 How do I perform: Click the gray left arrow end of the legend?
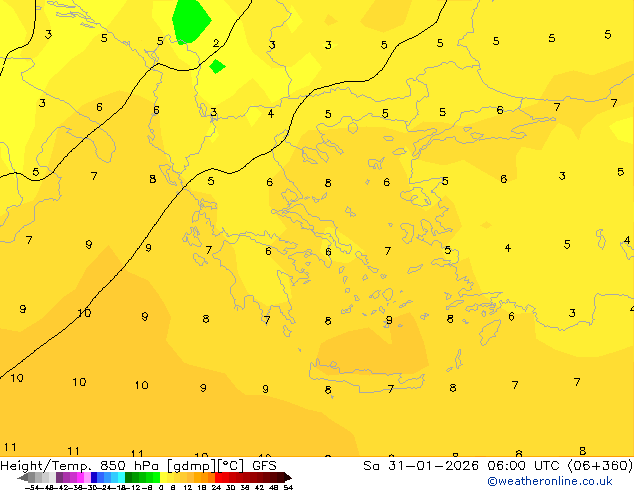pos(23,477)
